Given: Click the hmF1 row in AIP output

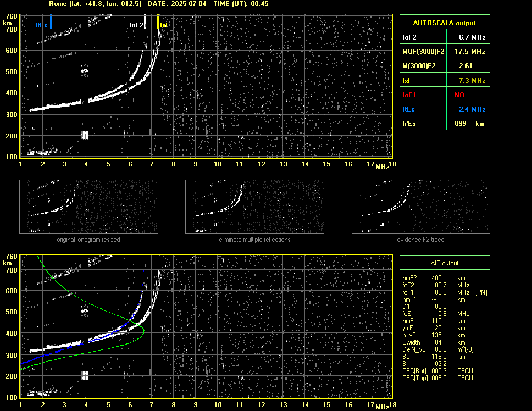Looking at the screenshot, I should 433,299.
